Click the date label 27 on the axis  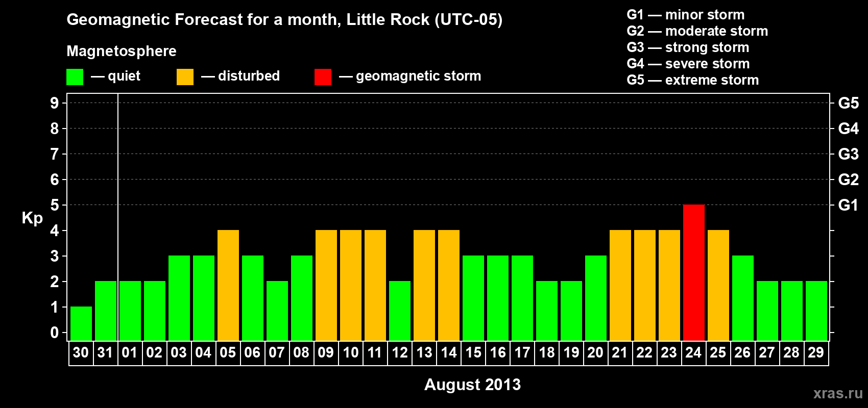pyautogui.click(x=767, y=352)
